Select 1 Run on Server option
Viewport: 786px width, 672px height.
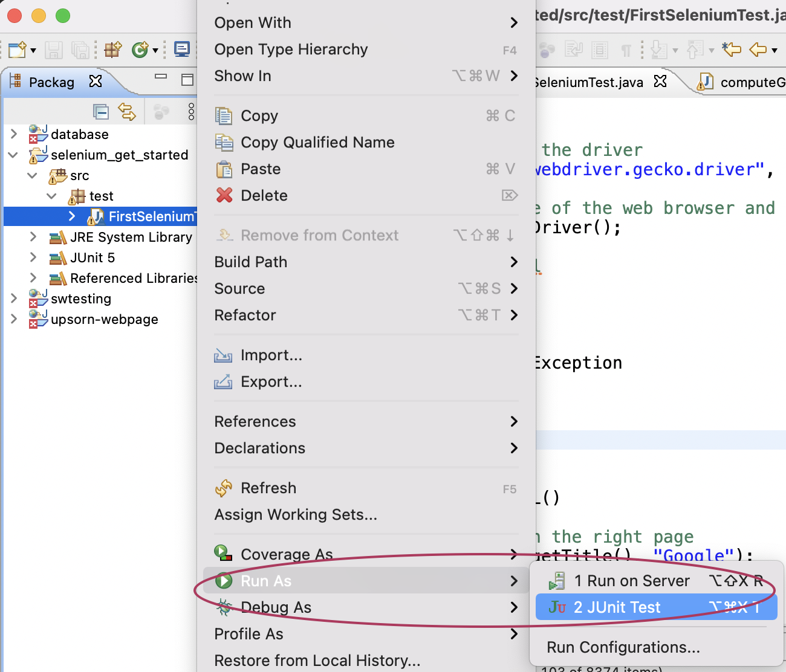[x=632, y=580]
